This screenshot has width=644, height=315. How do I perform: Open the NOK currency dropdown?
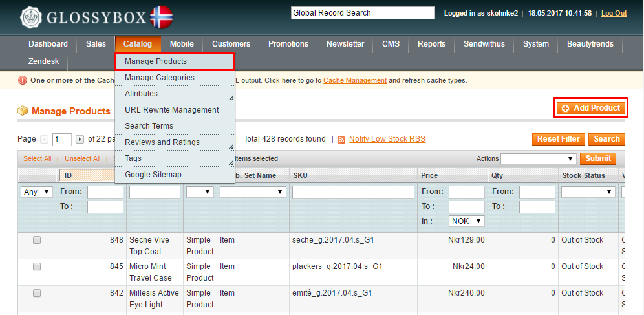tap(467, 221)
